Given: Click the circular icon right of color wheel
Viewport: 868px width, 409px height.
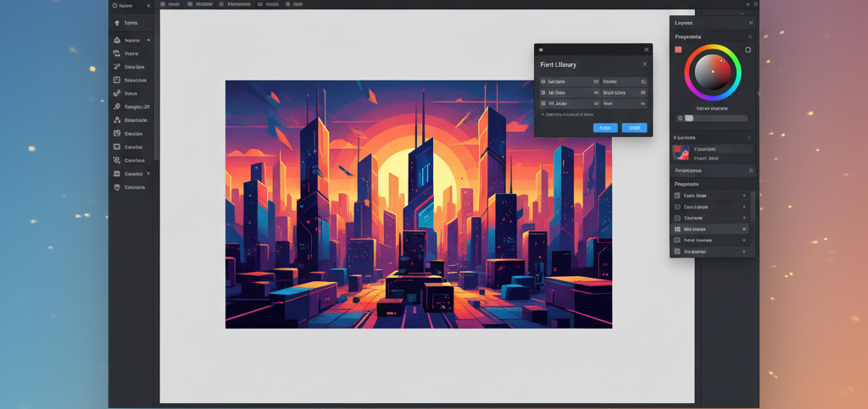Looking at the screenshot, I should (748, 50).
